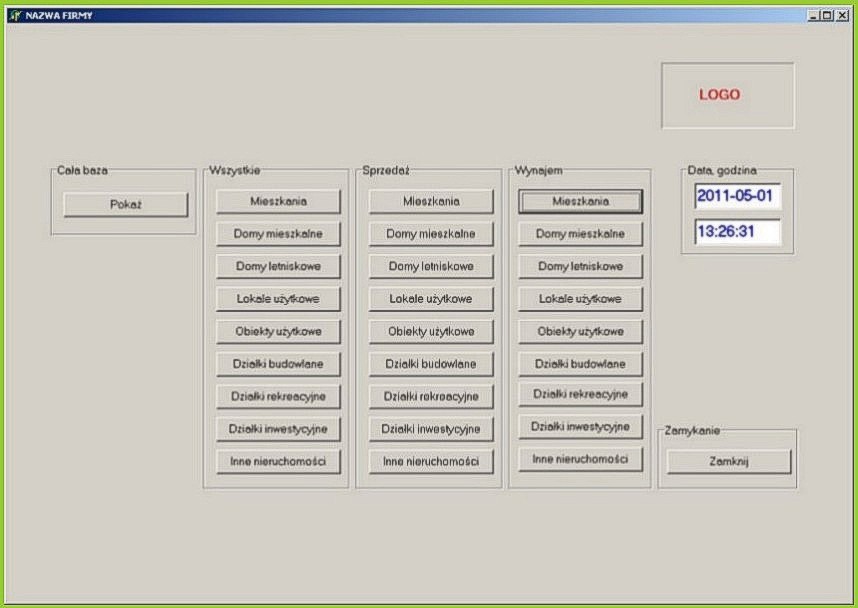Open Mieszkania in the Wynajem group
This screenshot has width=858, height=608.
click(580, 201)
